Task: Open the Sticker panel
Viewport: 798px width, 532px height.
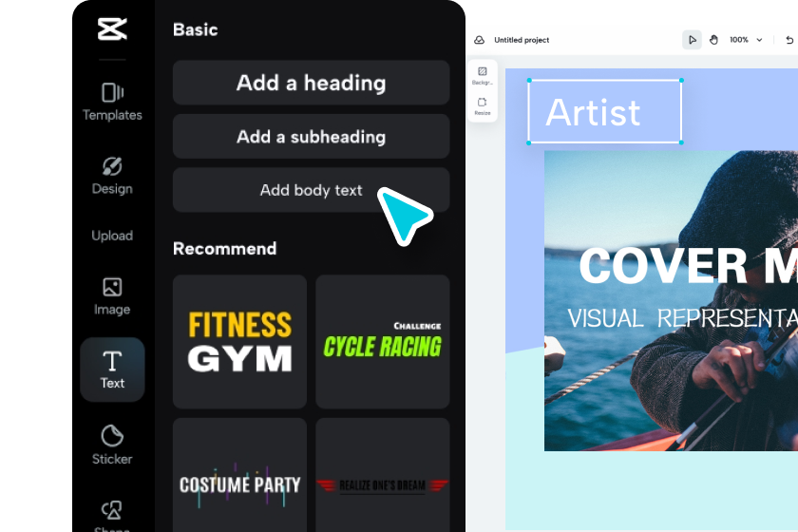Action: pos(112,445)
